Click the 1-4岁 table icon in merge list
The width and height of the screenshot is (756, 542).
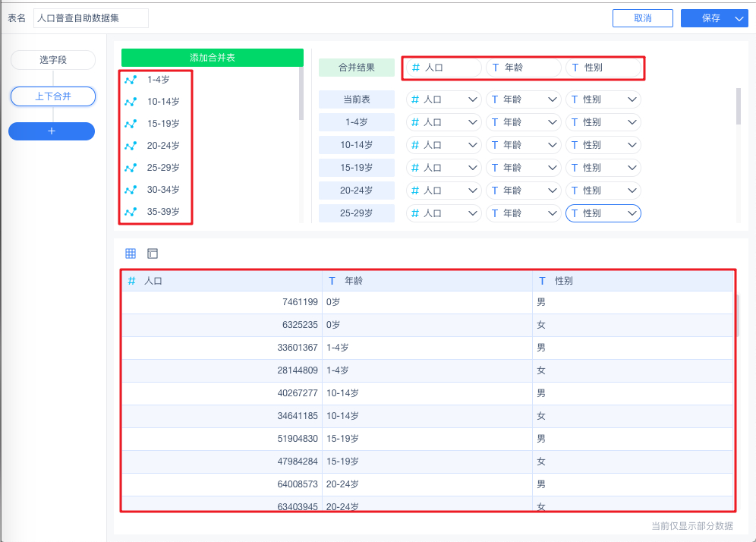(131, 80)
